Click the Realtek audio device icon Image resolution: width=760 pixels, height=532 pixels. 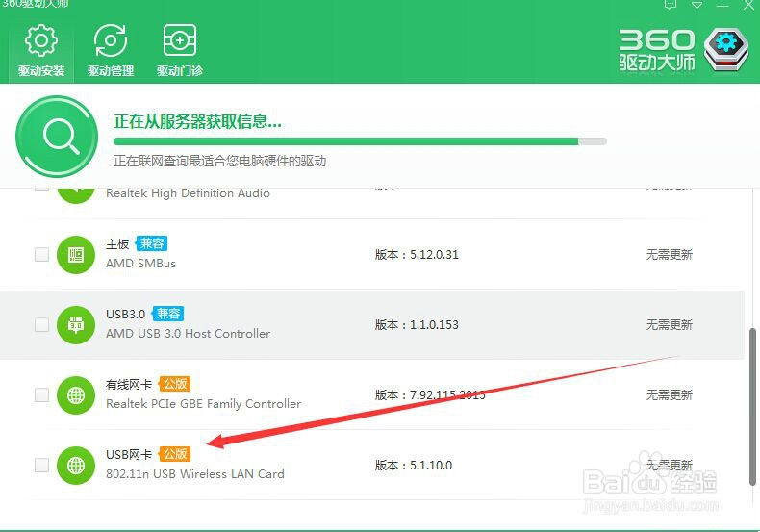[x=76, y=193]
